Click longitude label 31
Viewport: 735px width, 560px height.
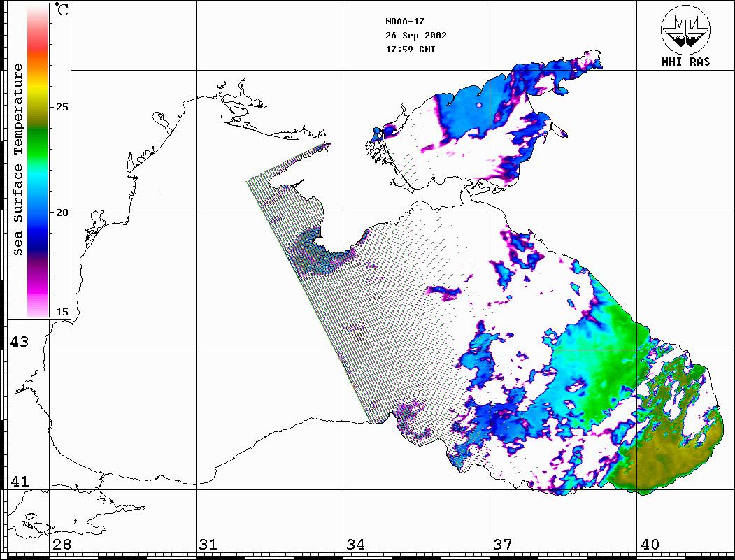[208, 544]
